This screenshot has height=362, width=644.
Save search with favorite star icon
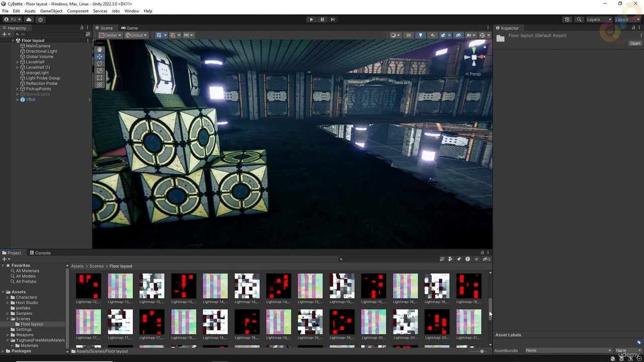click(x=476, y=259)
